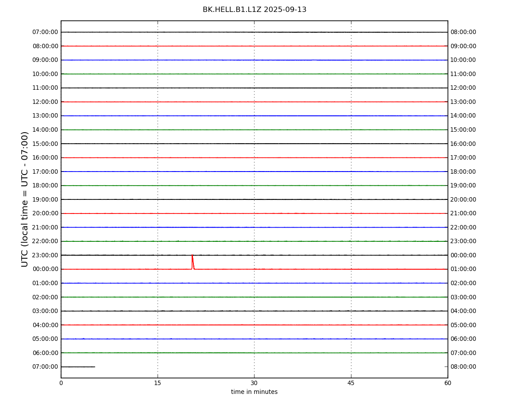Screen dimensions: 509x420
Task: Select left-axis label 23:00:00
Action: pos(45,255)
